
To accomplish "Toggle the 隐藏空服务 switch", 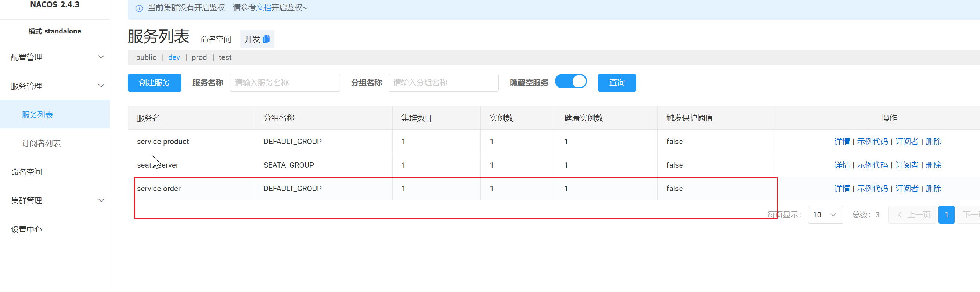I will point(571,82).
